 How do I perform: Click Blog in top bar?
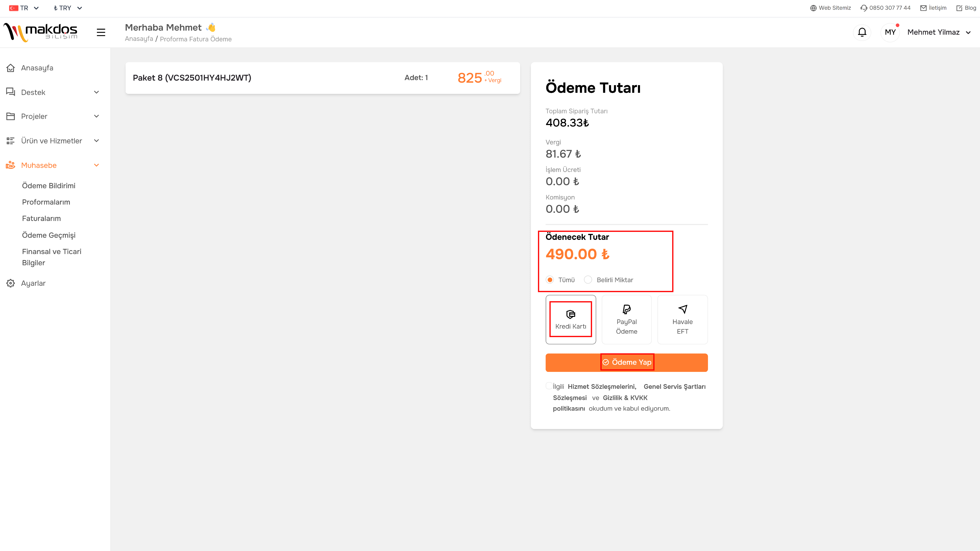tap(970, 8)
